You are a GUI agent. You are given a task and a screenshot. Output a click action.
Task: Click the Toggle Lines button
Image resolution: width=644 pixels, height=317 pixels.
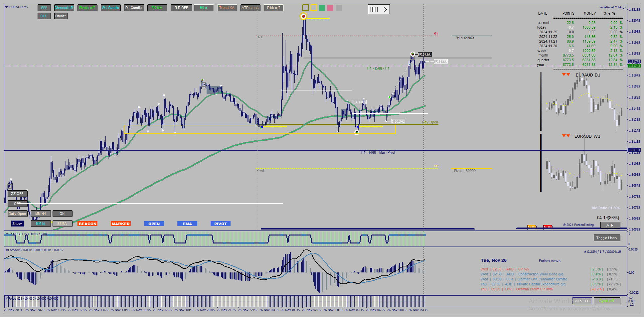click(606, 238)
